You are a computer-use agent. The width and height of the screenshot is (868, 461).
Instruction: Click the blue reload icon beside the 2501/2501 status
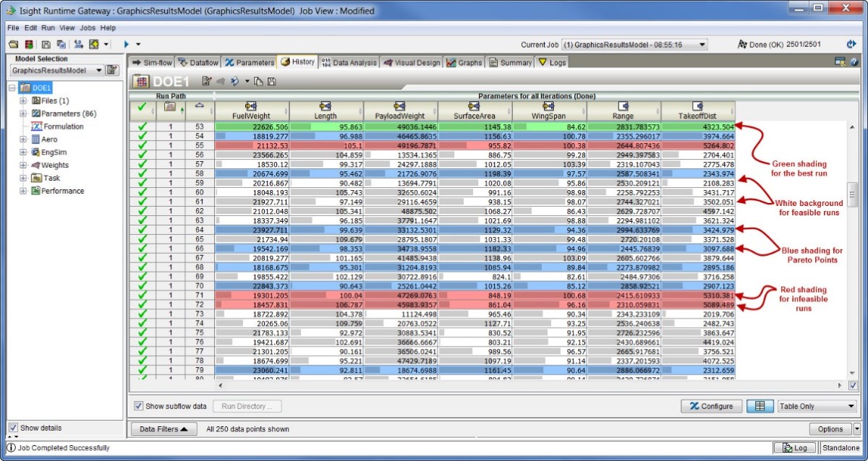click(x=851, y=44)
